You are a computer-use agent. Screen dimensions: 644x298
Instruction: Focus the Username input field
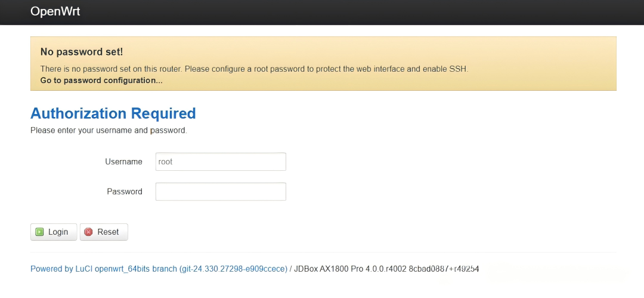click(221, 162)
